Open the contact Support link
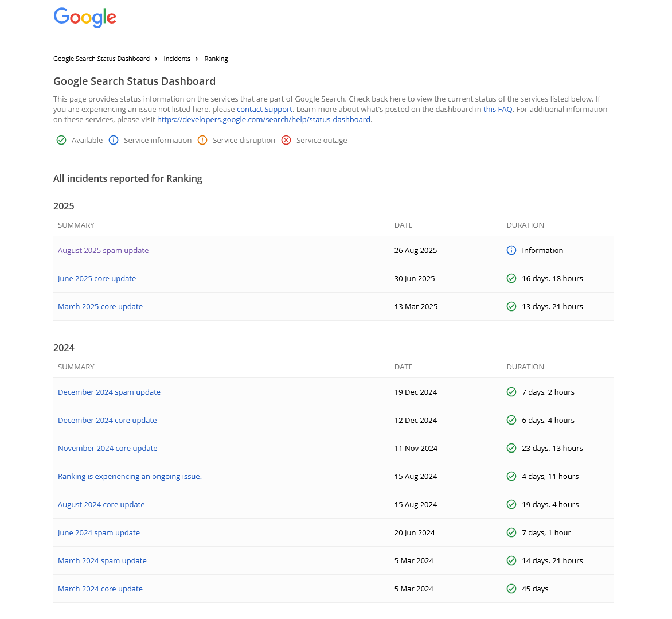Screen dimensions: 672x619 click(264, 109)
